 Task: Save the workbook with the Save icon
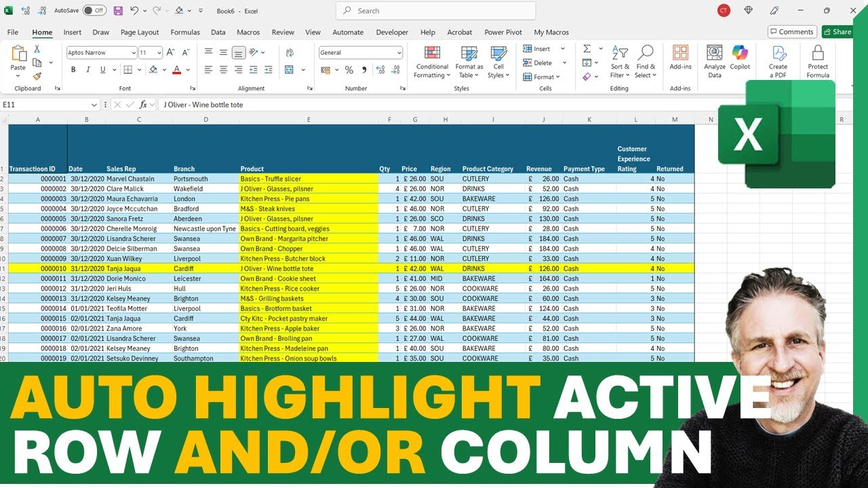click(118, 11)
